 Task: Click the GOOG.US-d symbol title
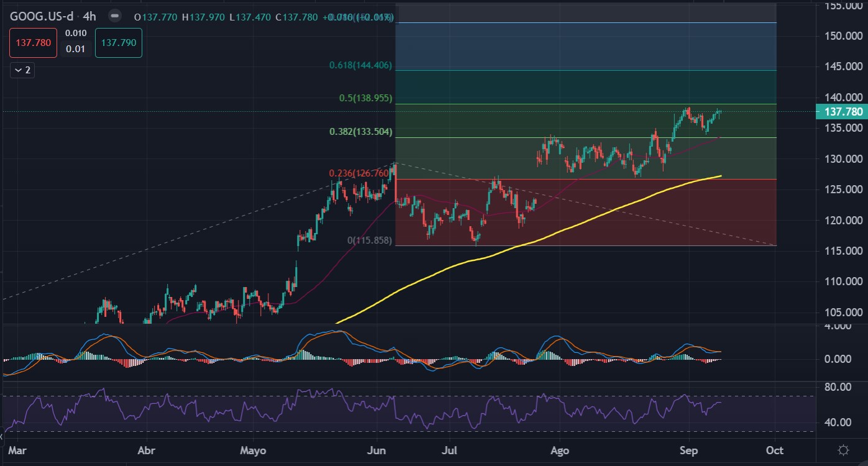click(43, 17)
